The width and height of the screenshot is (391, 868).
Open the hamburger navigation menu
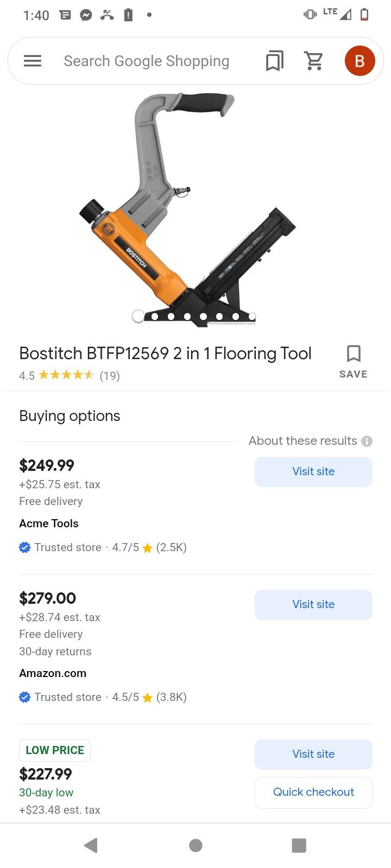33,61
